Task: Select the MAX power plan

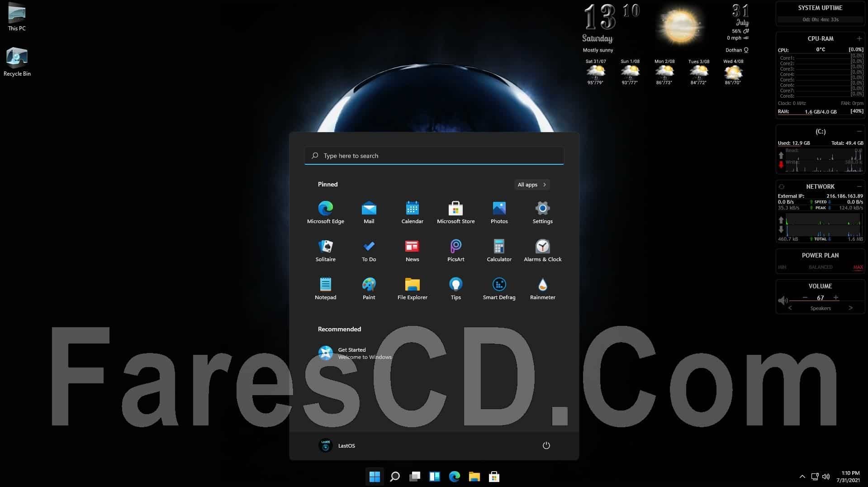Action: (858, 267)
